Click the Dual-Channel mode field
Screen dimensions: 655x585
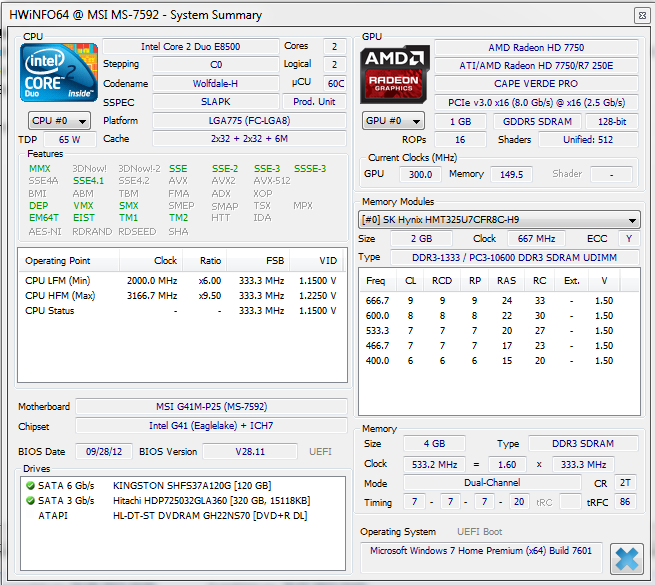click(x=492, y=483)
